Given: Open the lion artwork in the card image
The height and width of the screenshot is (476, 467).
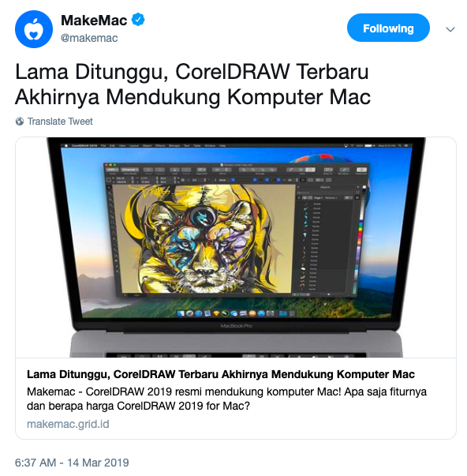Looking at the screenshot, I should (x=202, y=239).
